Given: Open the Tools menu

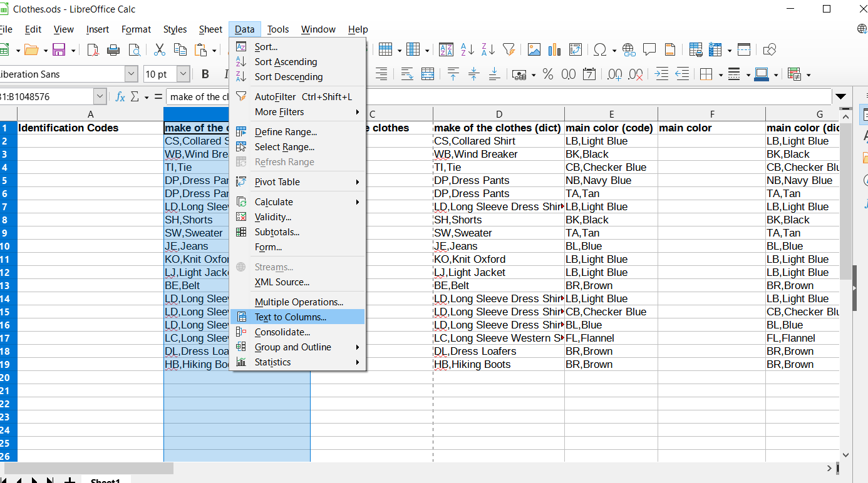Looking at the screenshot, I should click(278, 29).
